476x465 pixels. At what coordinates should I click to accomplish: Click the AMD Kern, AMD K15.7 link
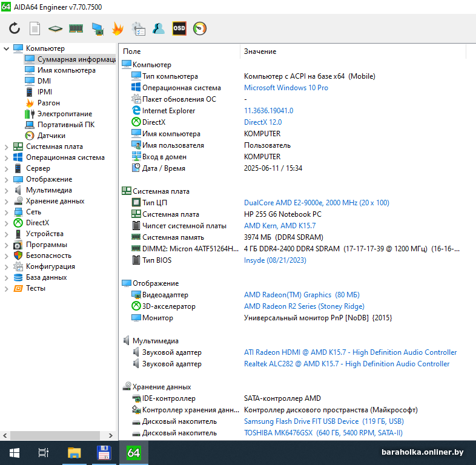[x=280, y=226]
